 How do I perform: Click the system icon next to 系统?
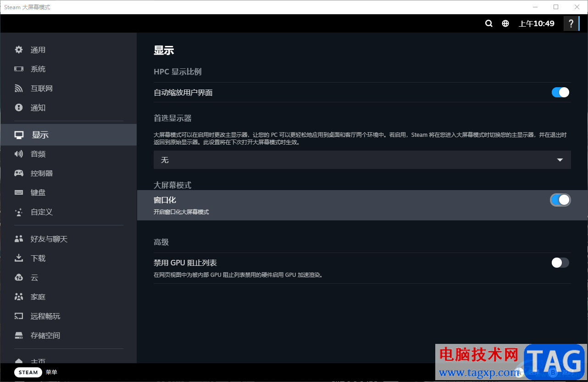coord(19,69)
